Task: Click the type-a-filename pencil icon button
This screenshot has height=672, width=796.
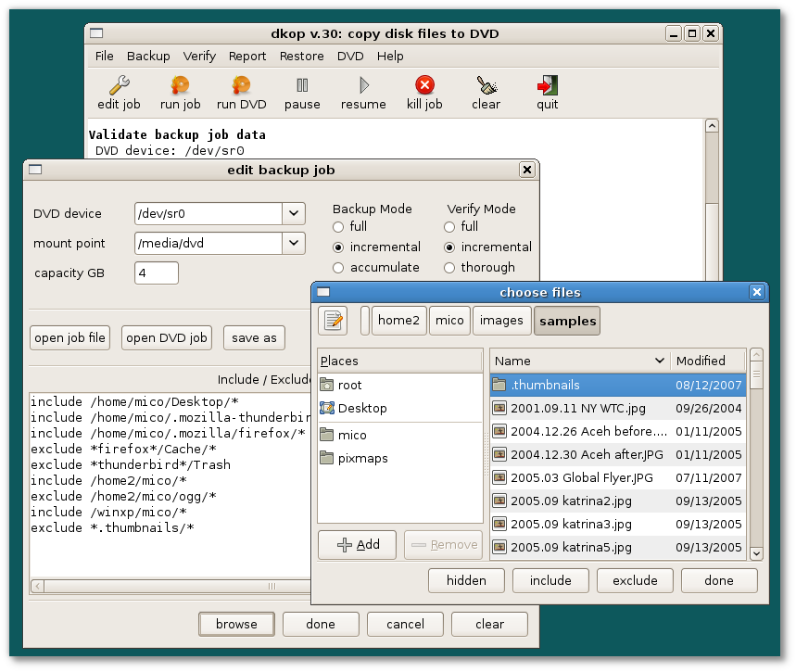Action: click(333, 321)
